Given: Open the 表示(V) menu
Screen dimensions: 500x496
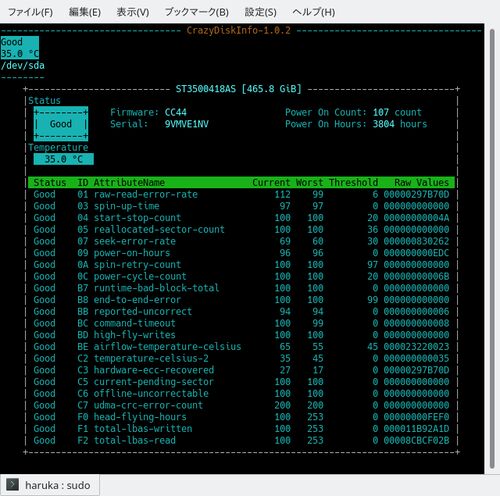Looking at the screenshot, I should click(133, 12).
